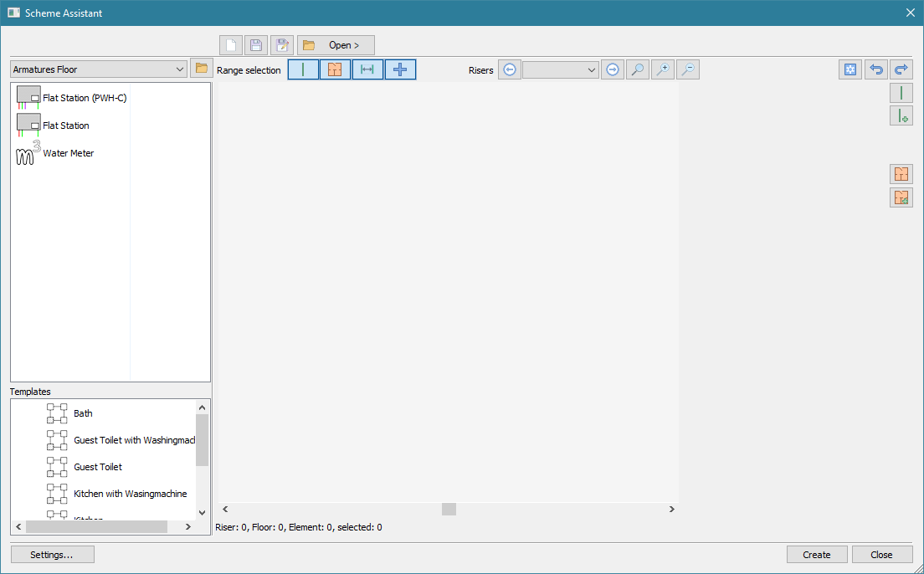Viewport: 924px width, 574px height.
Task: Open the Risers combo box
Action: pos(561,69)
